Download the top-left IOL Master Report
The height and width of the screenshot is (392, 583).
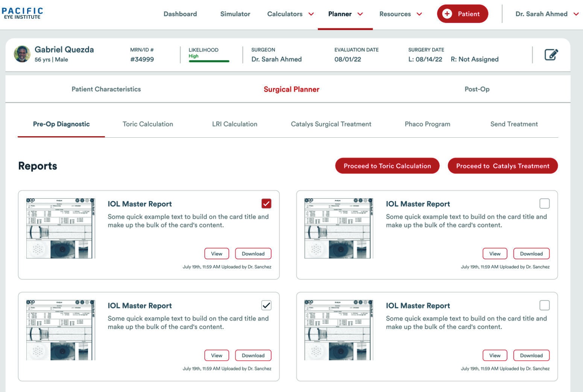point(253,254)
